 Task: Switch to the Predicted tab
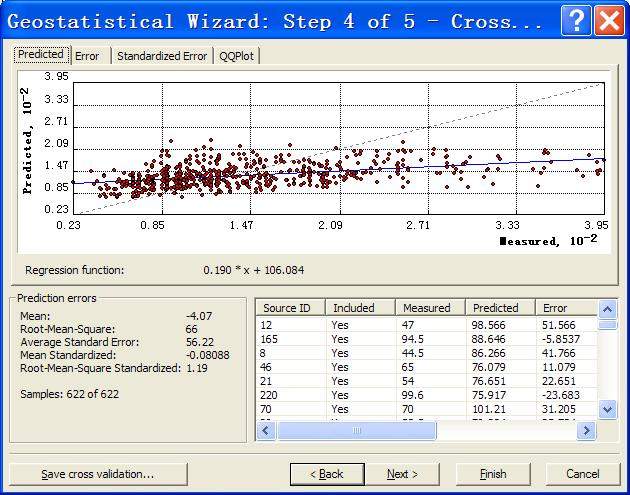click(41, 54)
